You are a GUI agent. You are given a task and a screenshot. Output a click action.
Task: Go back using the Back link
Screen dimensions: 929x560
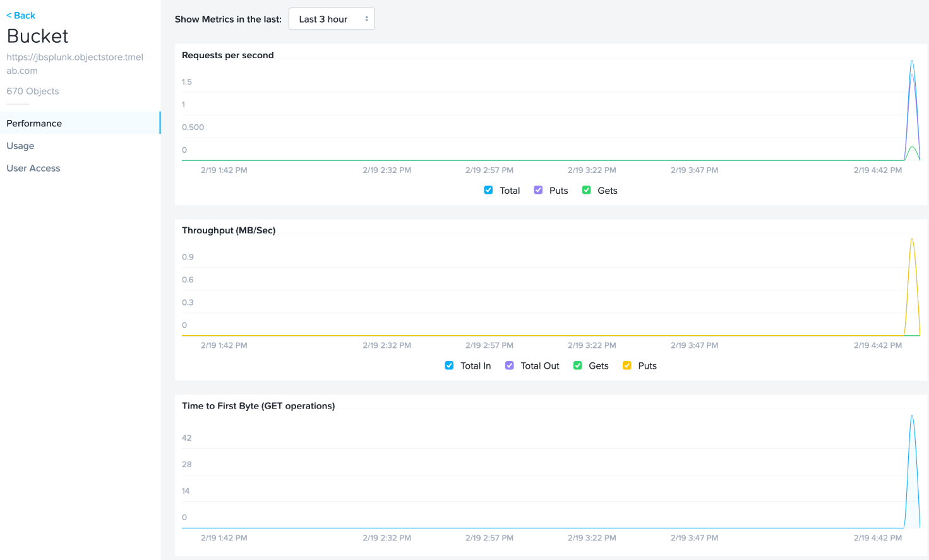pos(21,15)
